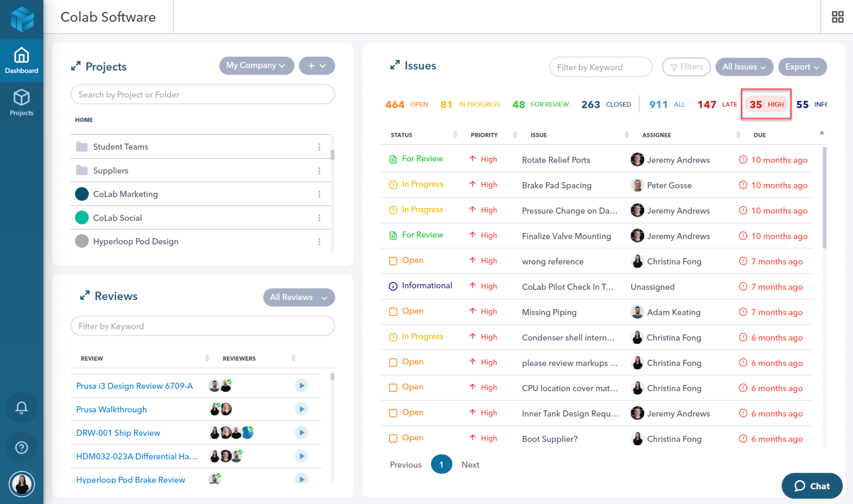This screenshot has height=504, width=853.
Task: Go to Previous page of issues
Action: tap(406, 465)
